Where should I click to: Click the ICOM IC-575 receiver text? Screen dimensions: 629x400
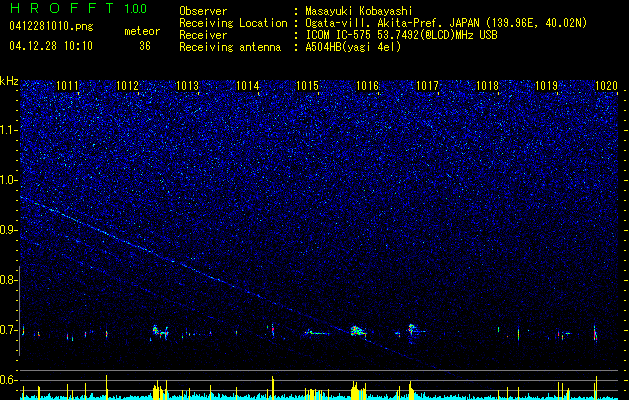click(x=401, y=35)
